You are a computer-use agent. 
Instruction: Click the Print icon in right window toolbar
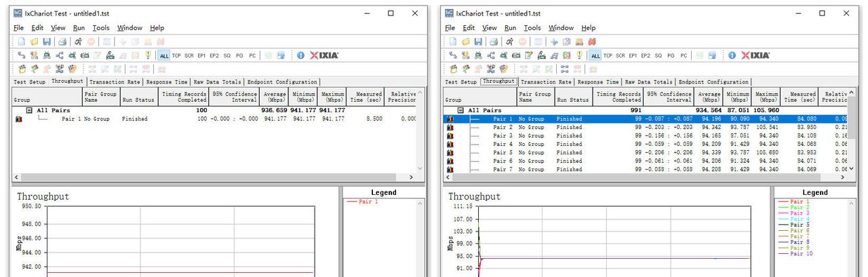click(493, 42)
